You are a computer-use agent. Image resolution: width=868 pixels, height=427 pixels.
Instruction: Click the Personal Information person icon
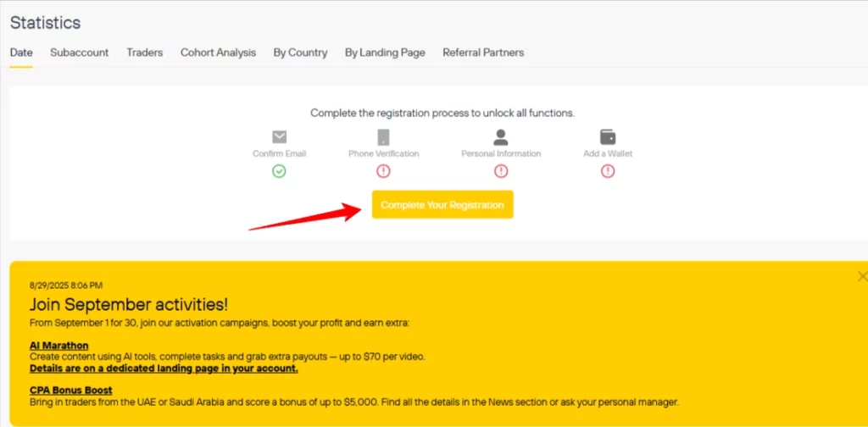tap(501, 136)
